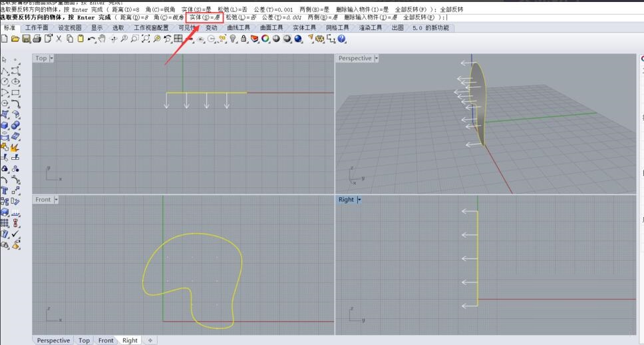Toggle the 两侧(B)=是 command option

pos(322,17)
